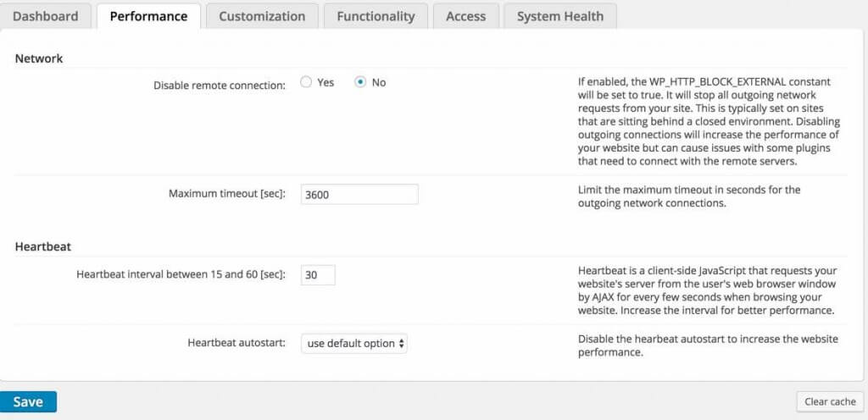
Task: Click the Maximum timeout input field
Action: [359, 194]
